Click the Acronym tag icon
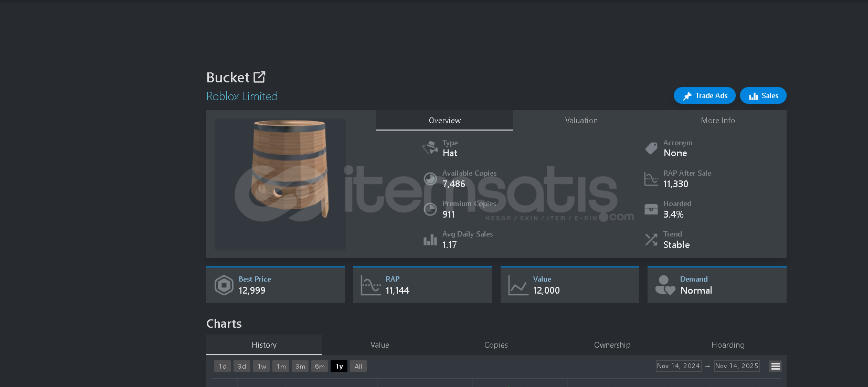Screen dimensions: 868x387 pos(651,148)
